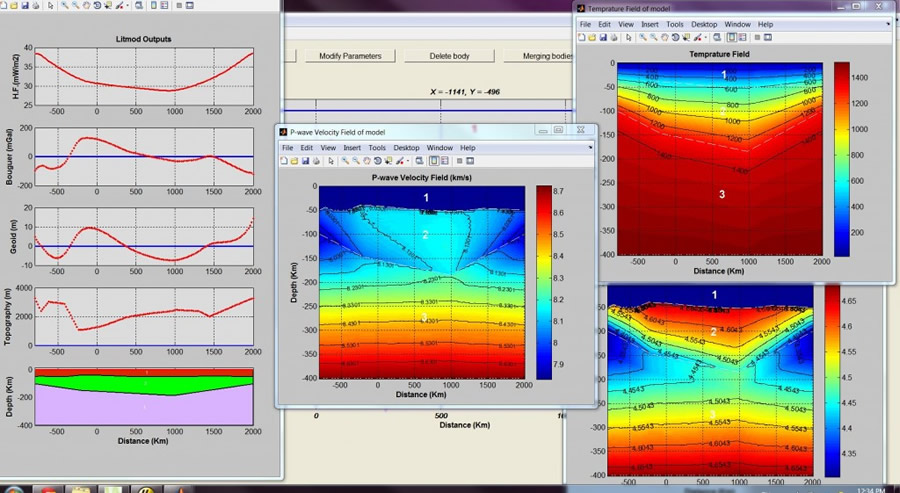This screenshot has width=900, height=493.
Task: Open File menu in P-wave Velocity window
Action: tap(288, 148)
